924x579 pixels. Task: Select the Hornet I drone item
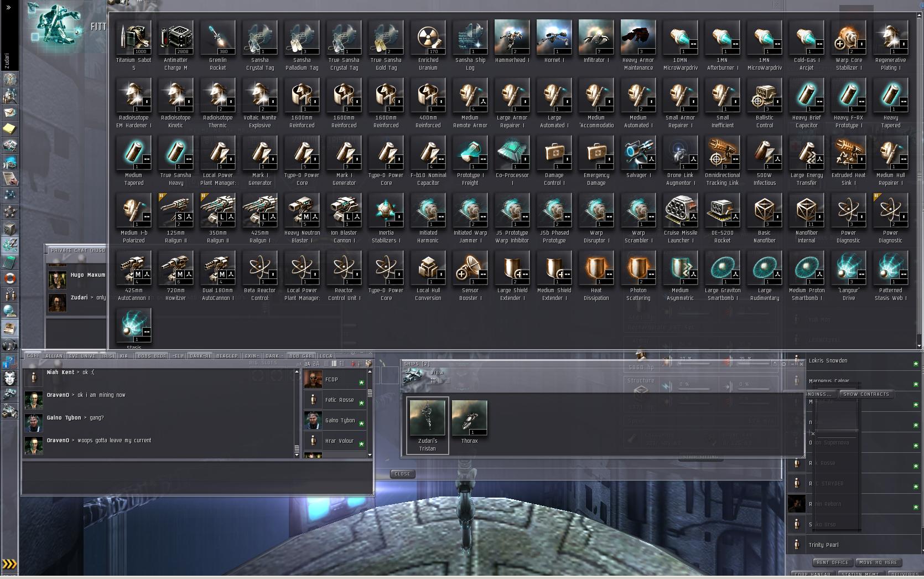pos(554,46)
